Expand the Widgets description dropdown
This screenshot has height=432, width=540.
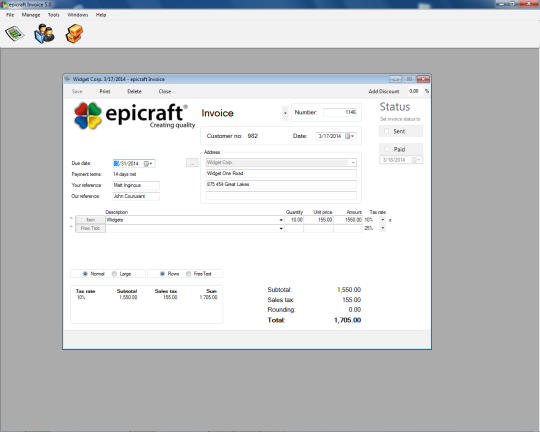coord(281,220)
